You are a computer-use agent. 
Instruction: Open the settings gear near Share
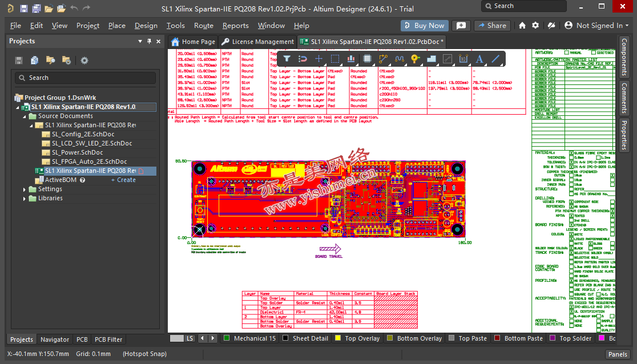pyautogui.click(x=535, y=25)
